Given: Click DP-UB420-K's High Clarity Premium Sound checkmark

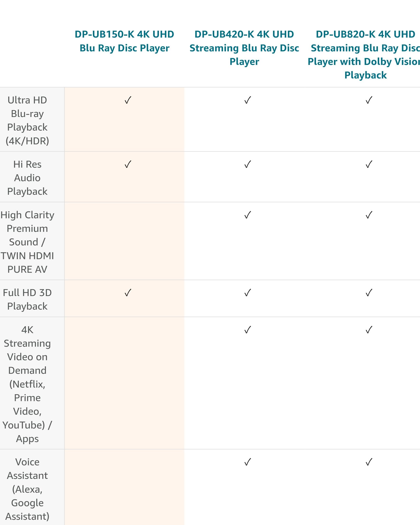Looking at the screenshot, I should coord(248,215).
